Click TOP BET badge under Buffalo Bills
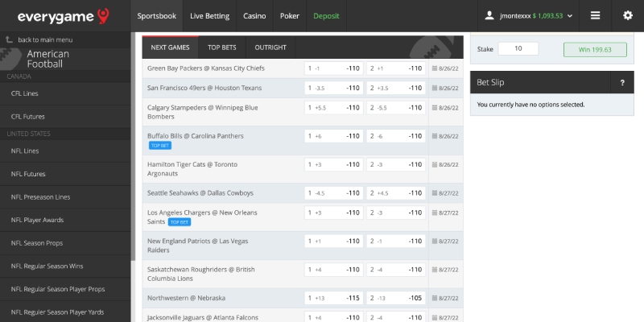 coord(160,146)
